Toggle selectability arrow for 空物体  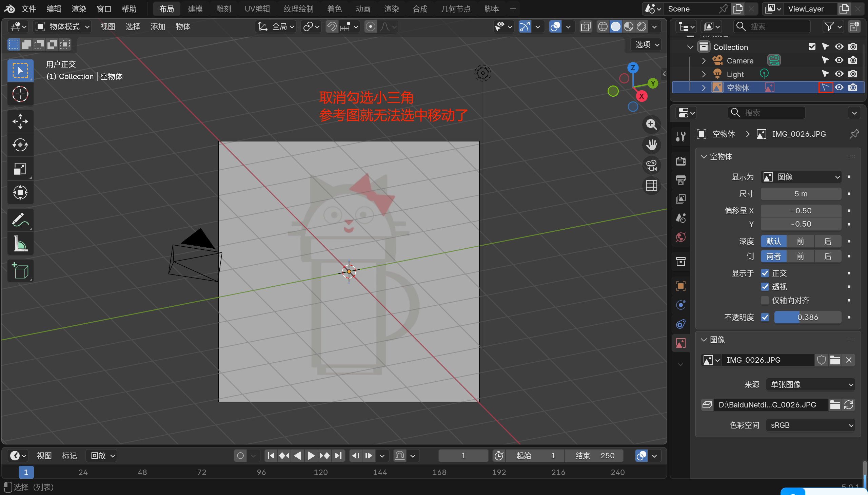click(825, 88)
